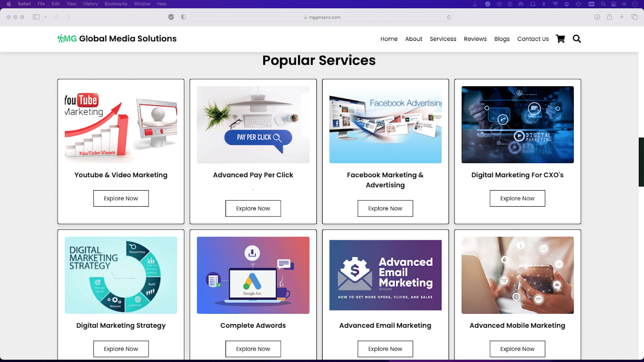Click the shield checkmark extension icon
The width and height of the screenshot is (644, 362).
pyautogui.click(x=171, y=17)
